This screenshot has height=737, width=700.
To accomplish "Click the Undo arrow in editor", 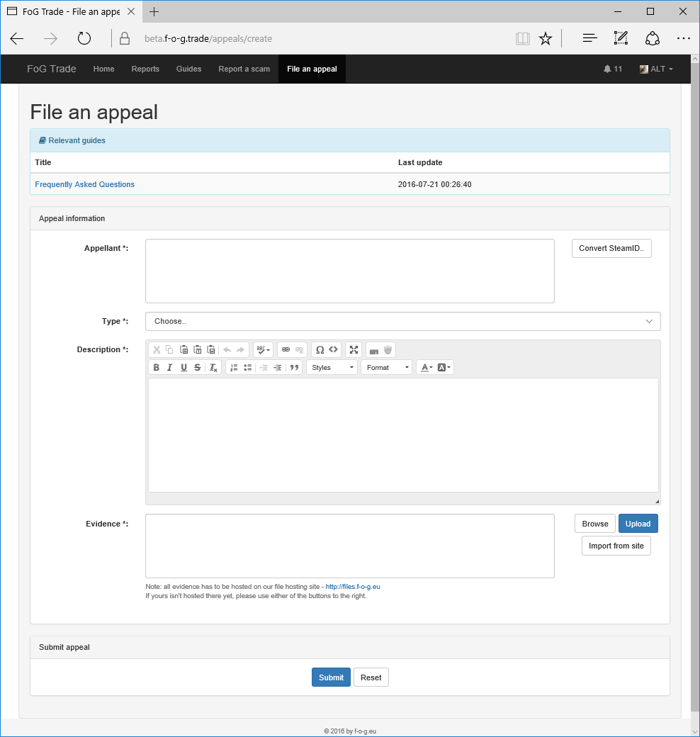I will (x=227, y=349).
